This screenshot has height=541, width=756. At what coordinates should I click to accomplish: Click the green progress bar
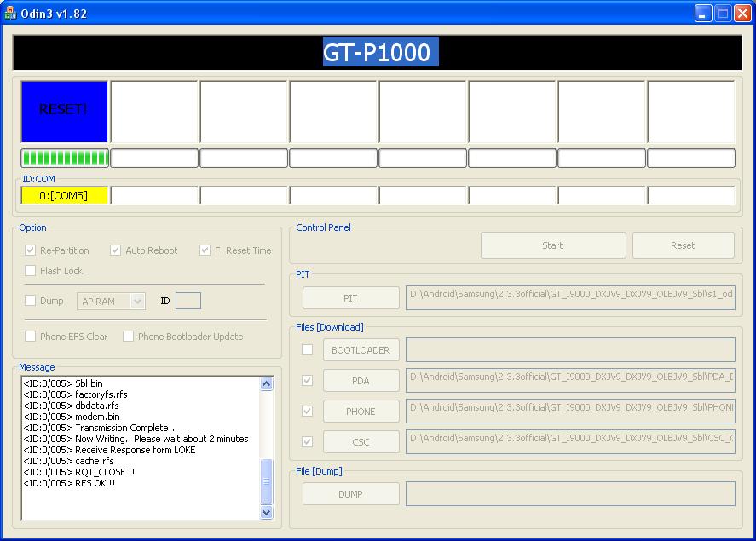pos(65,158)
